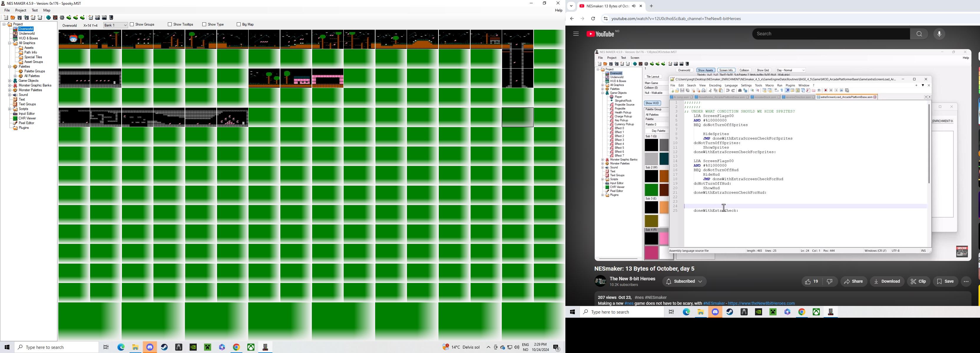980x353 pixels.
Task: Click the blue globe icon in NES MAKER toolbar
Action: [48, 17]
